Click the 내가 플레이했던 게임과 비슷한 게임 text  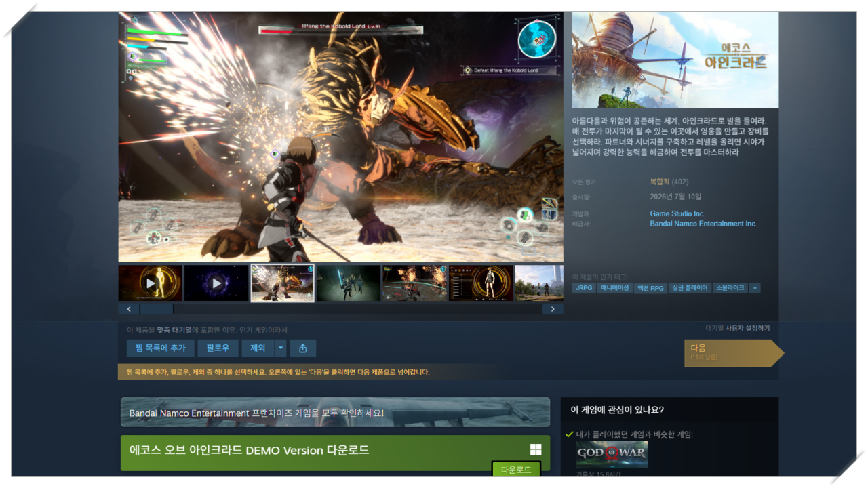click(635, 434)
